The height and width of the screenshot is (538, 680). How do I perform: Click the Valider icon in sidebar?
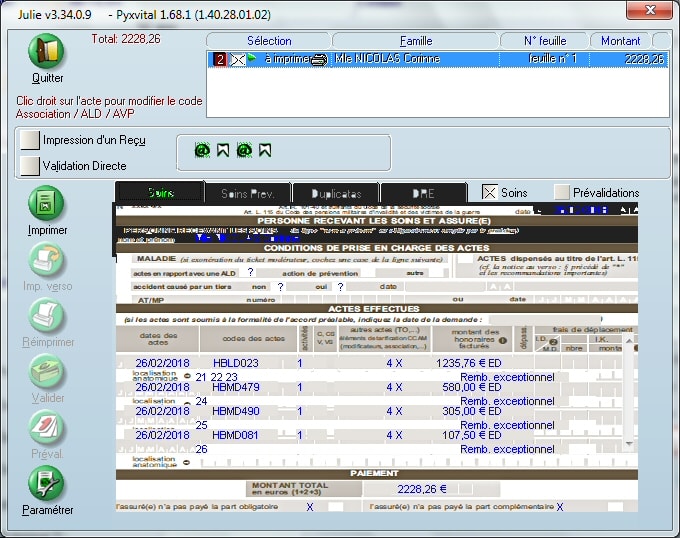coord(47,372)
